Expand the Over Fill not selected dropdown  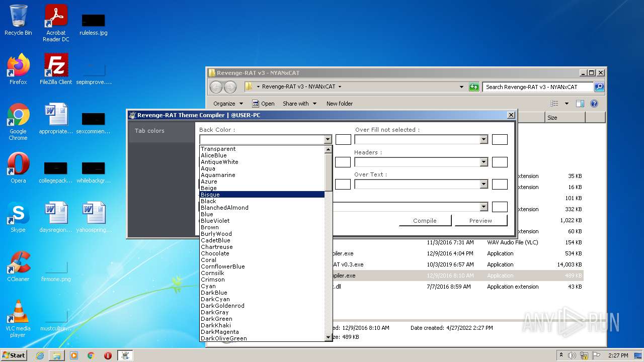click(x=484, y=140)
